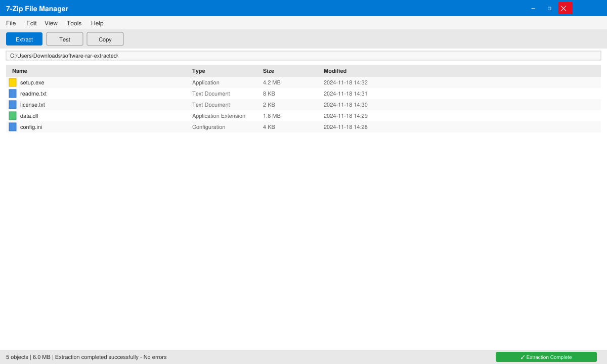Click the 2024-11-18 14:32 modified date
607x364 pixels.
(345, 82)
